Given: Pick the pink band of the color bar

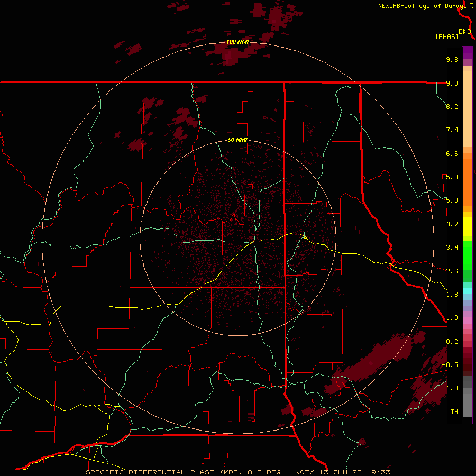Looking at the screenshot, I should [467, 320].
